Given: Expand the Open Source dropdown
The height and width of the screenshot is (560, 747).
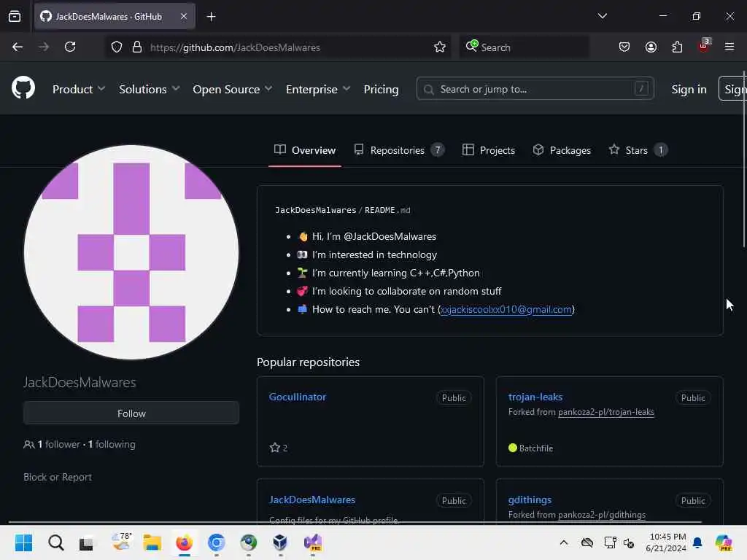Looking at the screenshot, I should click(233, 89).
